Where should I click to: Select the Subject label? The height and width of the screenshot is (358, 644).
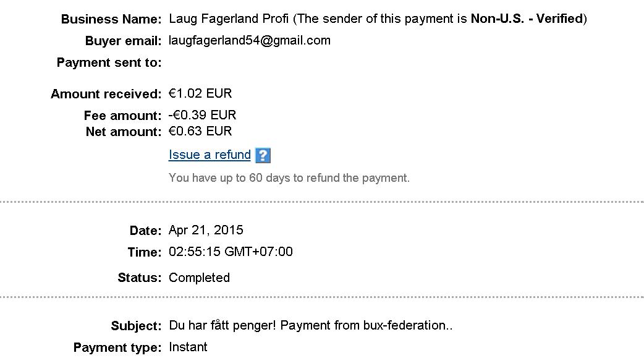click(x=136, y=326)
